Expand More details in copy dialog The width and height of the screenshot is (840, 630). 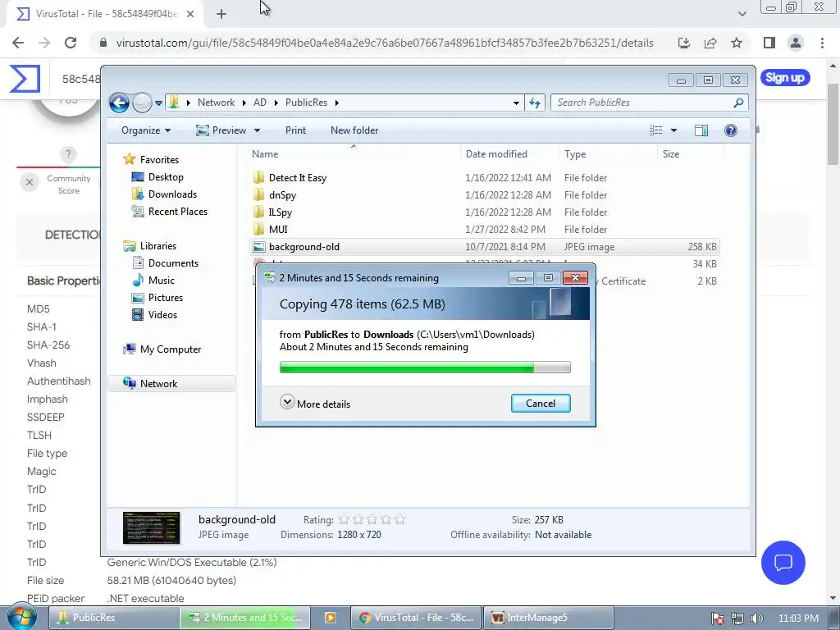point(315,403)
